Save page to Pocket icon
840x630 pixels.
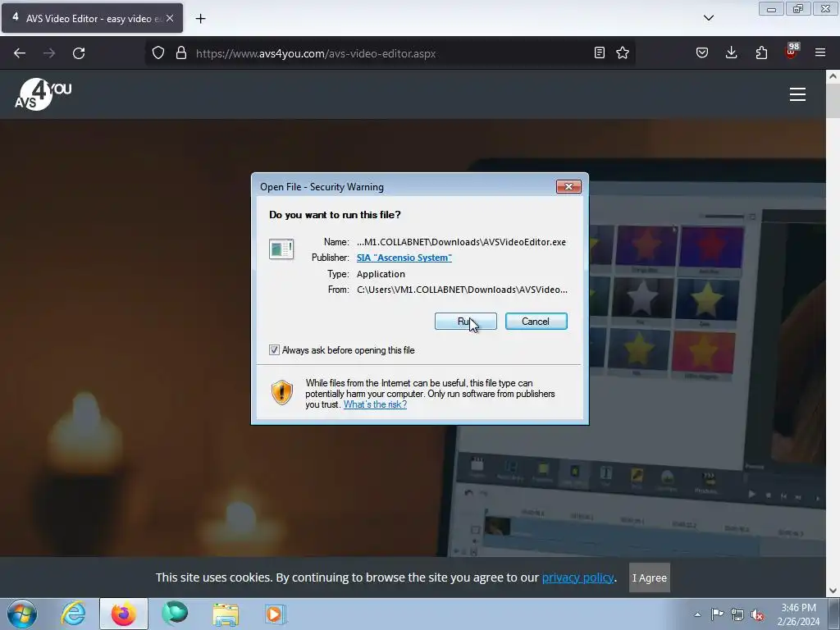coord(702,53)
